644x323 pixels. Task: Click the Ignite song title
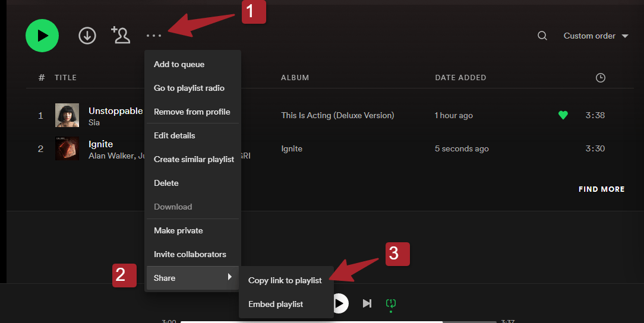[100, 144]
